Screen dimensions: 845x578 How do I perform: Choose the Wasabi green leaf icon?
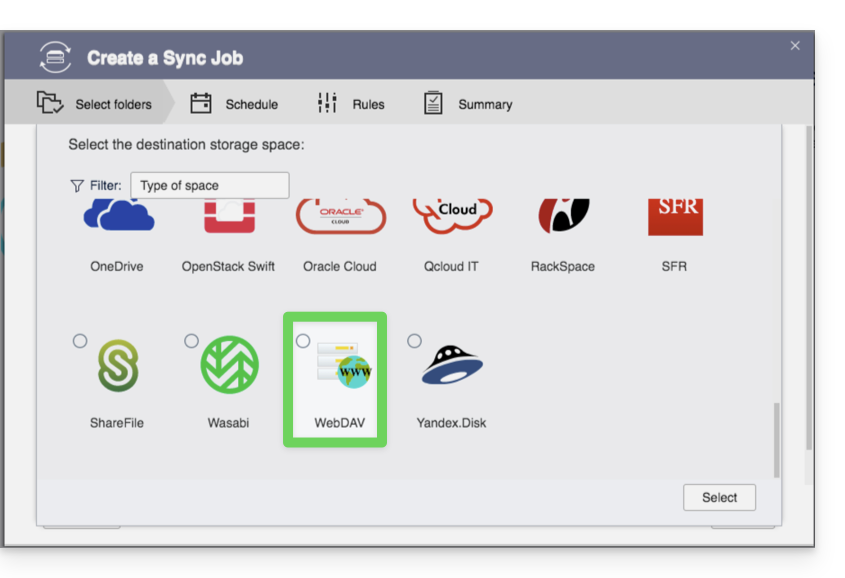[x=229, y=366]
